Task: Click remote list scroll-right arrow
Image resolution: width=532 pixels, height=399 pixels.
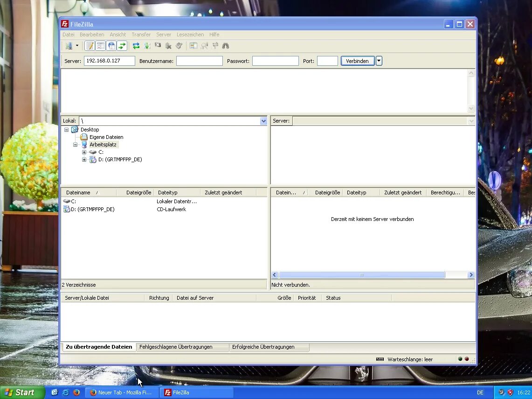Action: (471, 275)
